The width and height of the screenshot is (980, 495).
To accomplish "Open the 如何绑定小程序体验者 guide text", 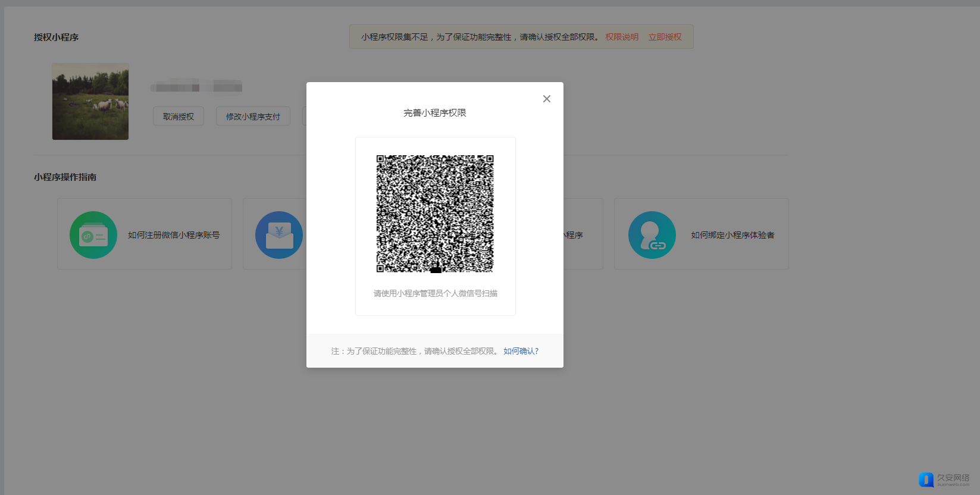I will 732,235.
